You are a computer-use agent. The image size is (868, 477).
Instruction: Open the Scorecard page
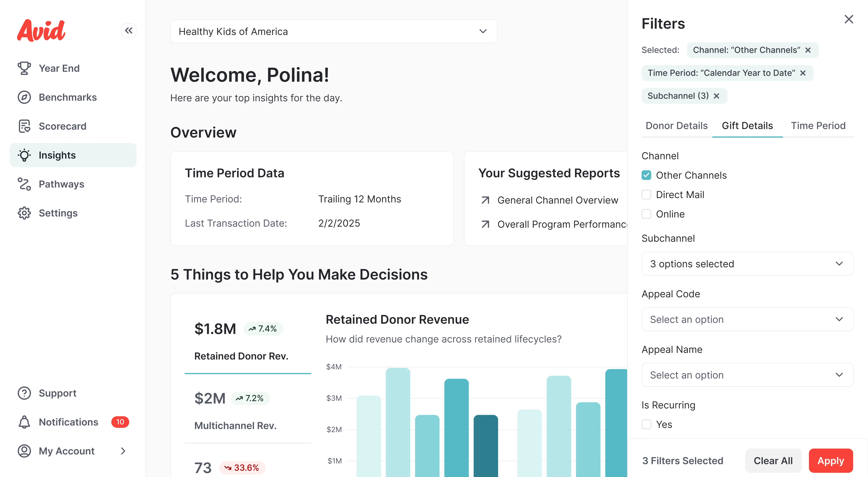(63, 126)
